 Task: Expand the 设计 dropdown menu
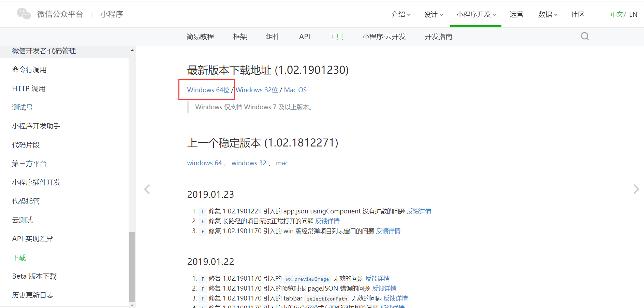(434, 14)
